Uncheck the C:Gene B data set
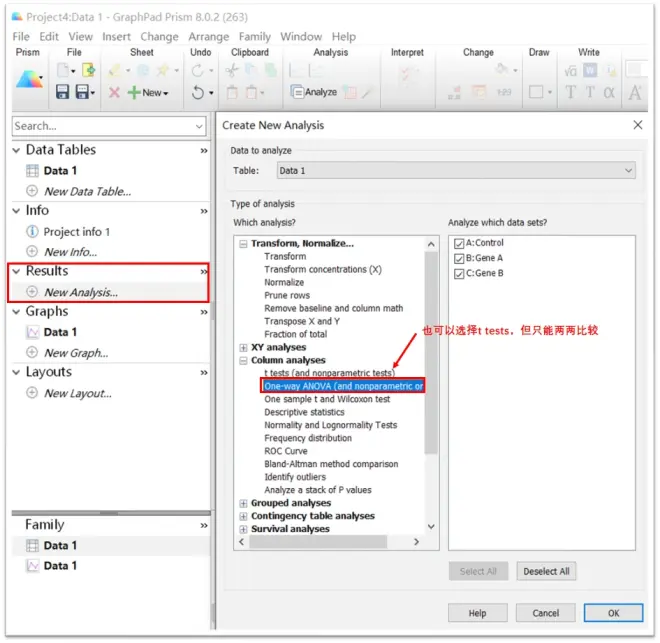The image size is (660, 643). tap(459, 273)
